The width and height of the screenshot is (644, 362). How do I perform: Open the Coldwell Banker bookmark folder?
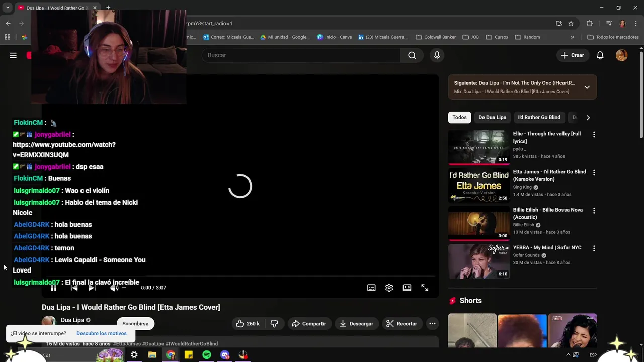tap(436, 37)
